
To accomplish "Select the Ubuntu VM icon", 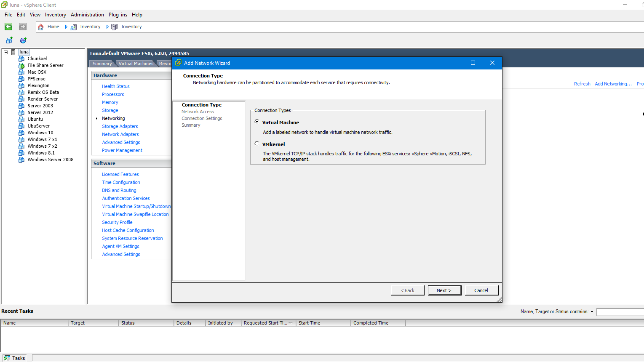I will click(x=21, y=120).
